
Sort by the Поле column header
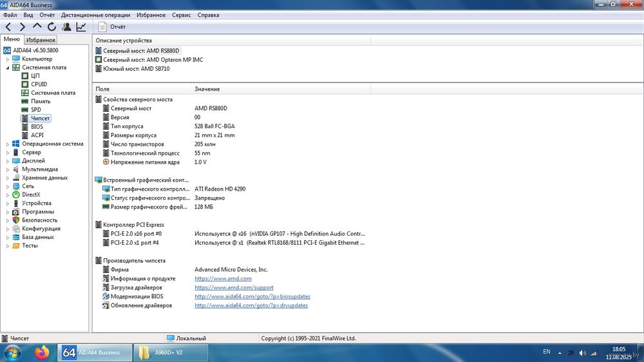point(142,89)
